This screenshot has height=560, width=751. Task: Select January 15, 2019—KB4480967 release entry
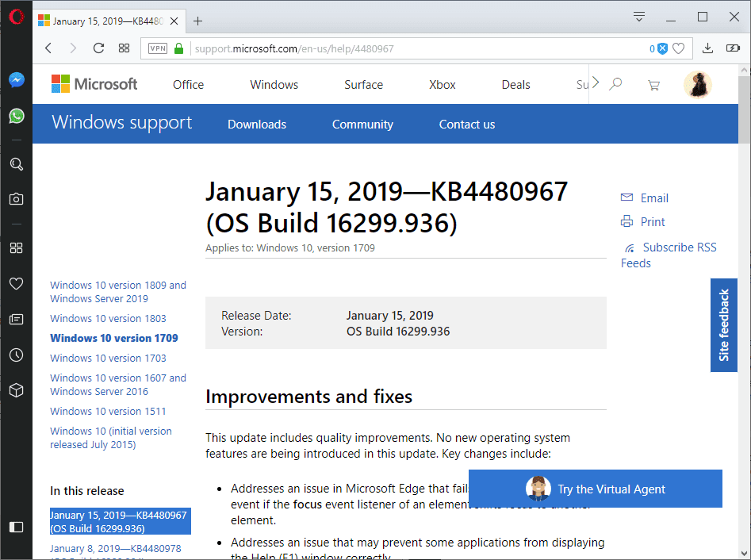pos(121,521)
